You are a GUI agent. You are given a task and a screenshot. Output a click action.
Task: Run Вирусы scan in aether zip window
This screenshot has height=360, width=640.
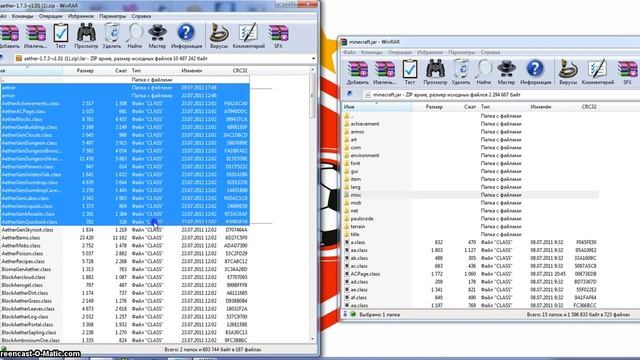pyautogui.click(x=219, y=36)
